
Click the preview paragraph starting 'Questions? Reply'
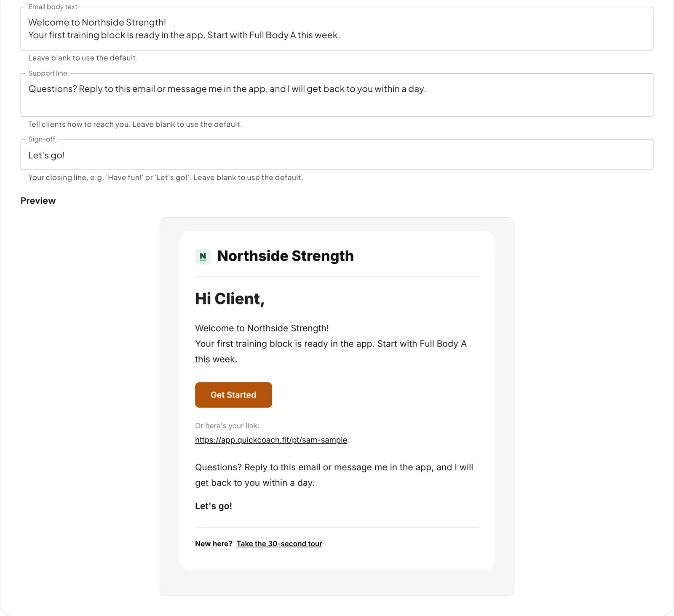coord(334,475)
